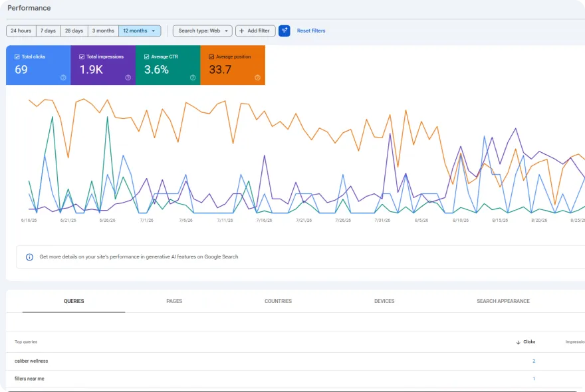Switch to the Countries tab
This screenshot has height=392, width=585.
click(x=278, y=301)
